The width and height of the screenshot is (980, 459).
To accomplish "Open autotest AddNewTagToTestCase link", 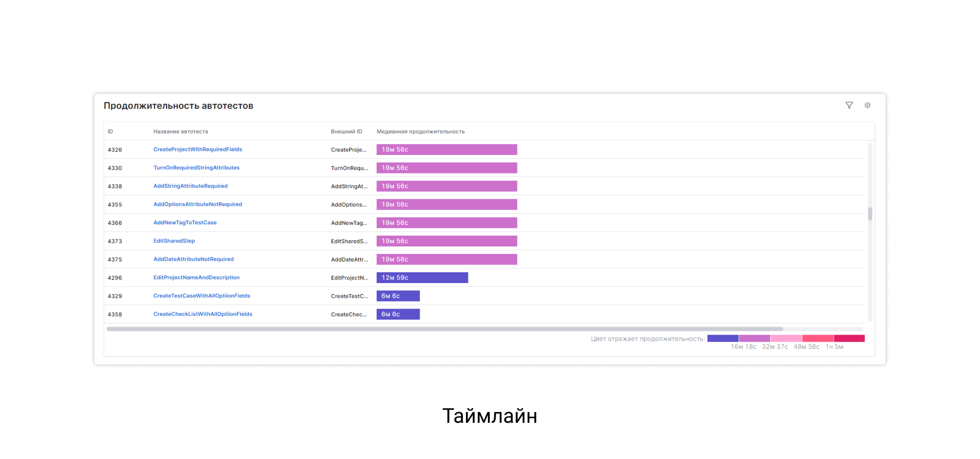I will [x=185, y=223].
